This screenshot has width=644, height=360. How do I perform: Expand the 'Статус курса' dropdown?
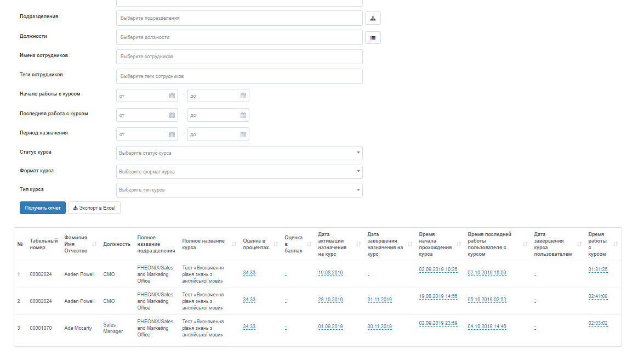(x=239, y=153)
